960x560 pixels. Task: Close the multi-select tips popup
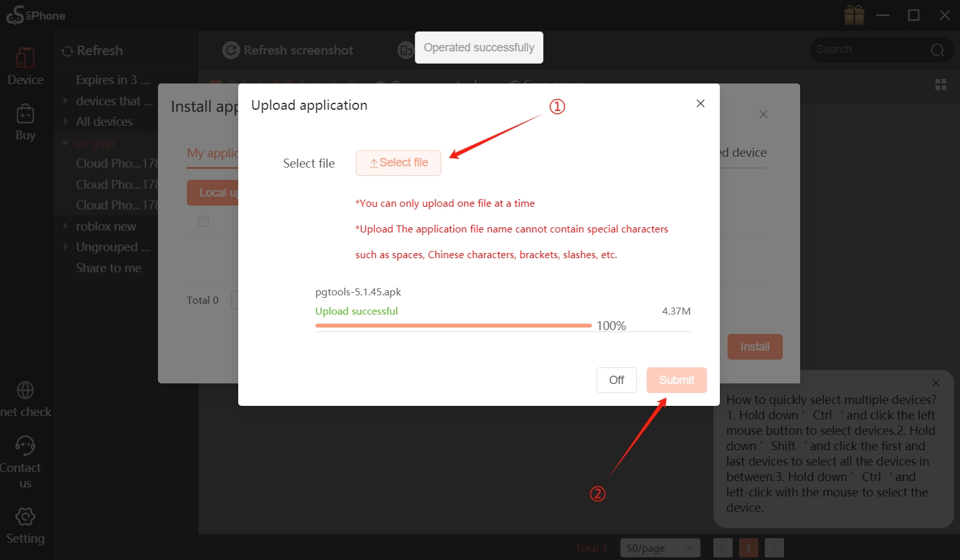point(936,383)
